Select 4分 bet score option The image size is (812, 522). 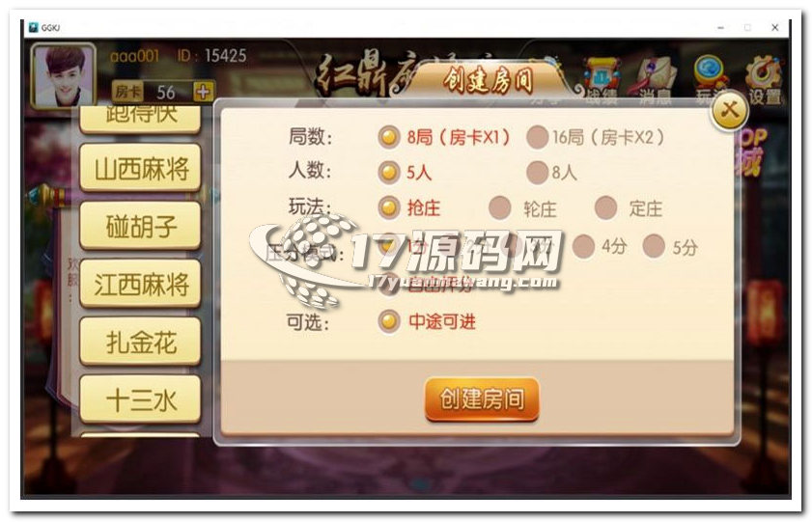[x=601, y=247]
